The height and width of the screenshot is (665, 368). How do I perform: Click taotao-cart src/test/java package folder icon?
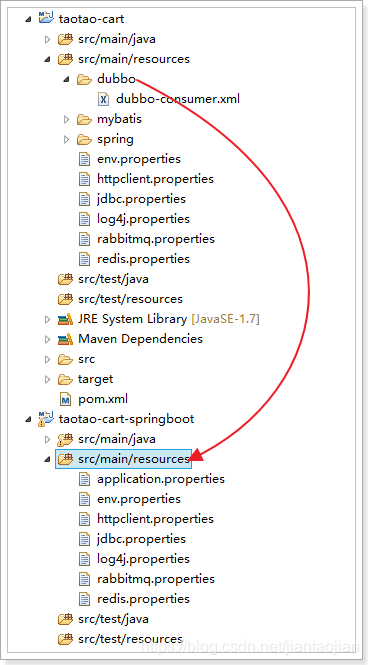coord(66,279)
